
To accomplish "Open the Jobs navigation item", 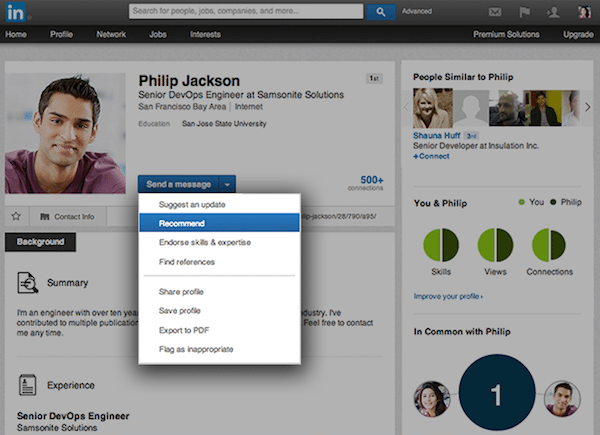I will tap(158, 34).
